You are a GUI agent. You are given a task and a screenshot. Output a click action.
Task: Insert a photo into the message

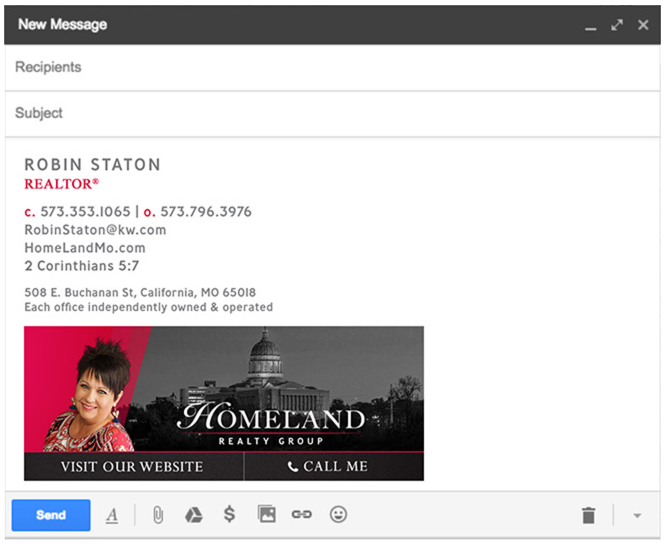coord(266,515)
